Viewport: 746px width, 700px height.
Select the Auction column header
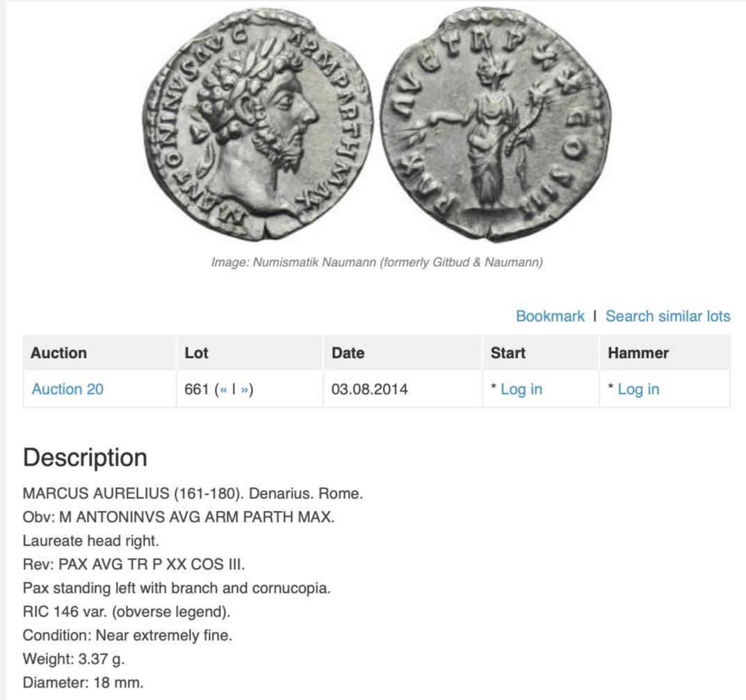[58, 353]
